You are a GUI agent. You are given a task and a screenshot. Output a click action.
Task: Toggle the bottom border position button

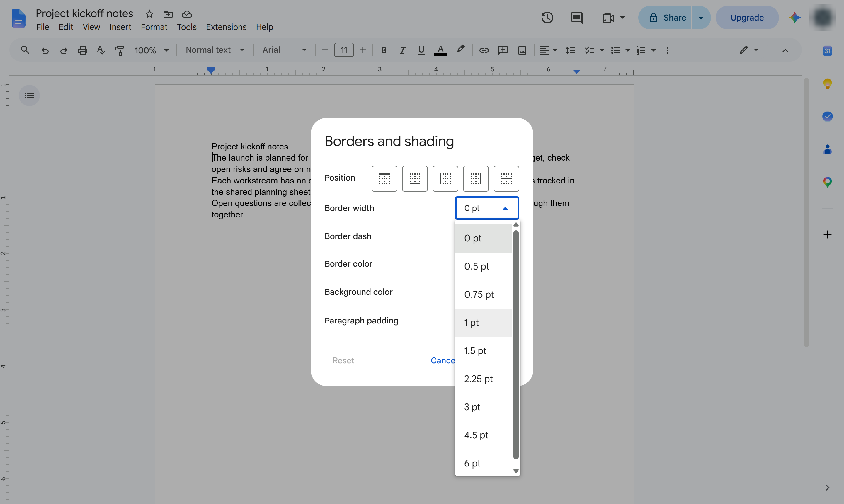coord(415,179)
